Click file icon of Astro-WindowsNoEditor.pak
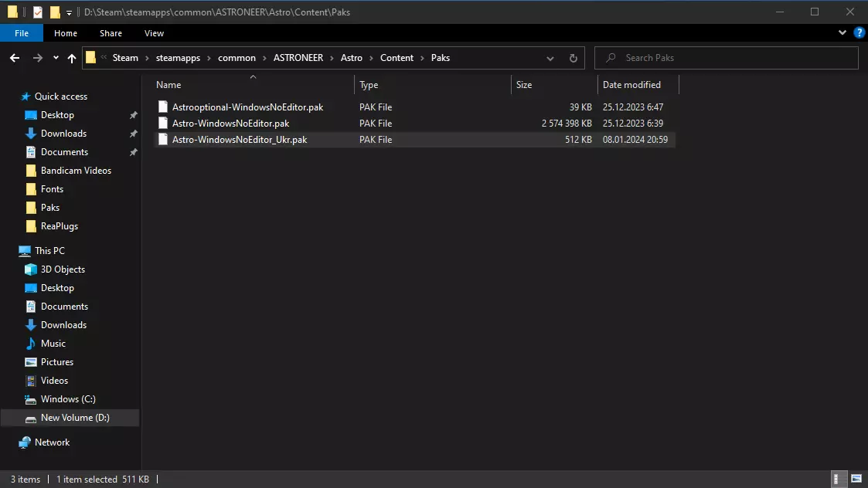 tap(163, 123)
